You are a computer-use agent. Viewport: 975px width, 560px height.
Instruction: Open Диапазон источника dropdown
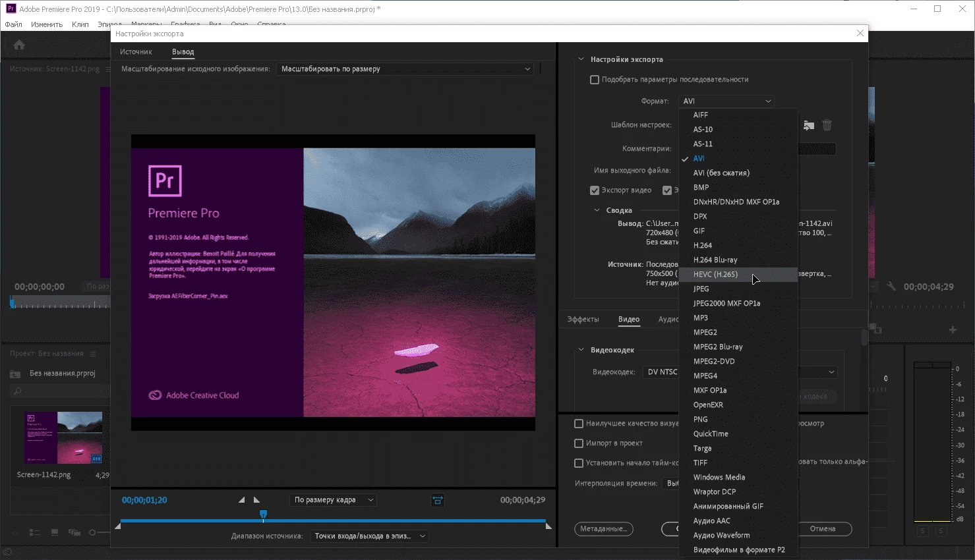(369, 536)
